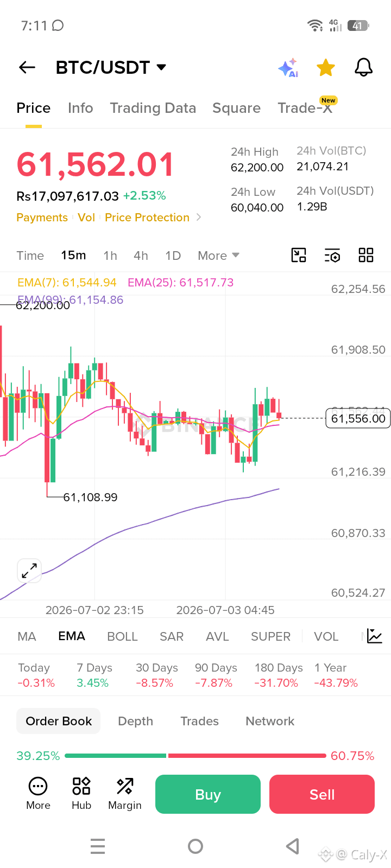The width and height of the screenshot is (391, 868).
Task: Tap the Today -0.31% change
Action: click(x=36, y=675)
